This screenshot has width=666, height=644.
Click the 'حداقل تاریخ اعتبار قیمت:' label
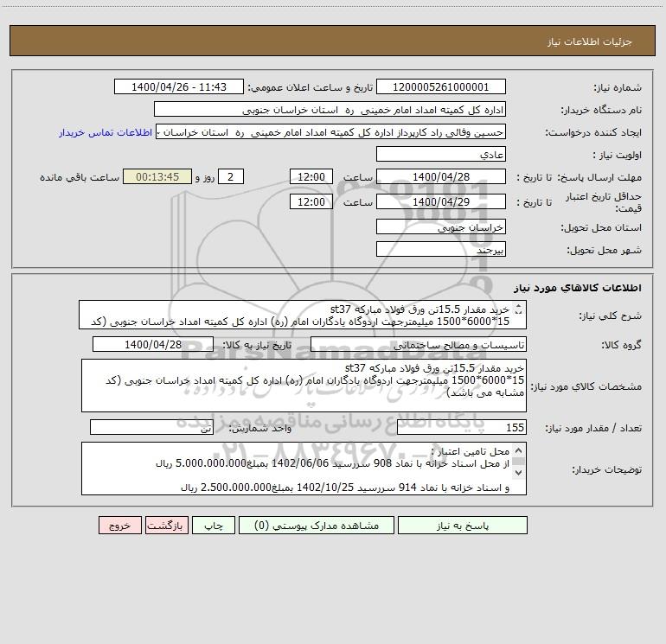[x=604, y=202]
